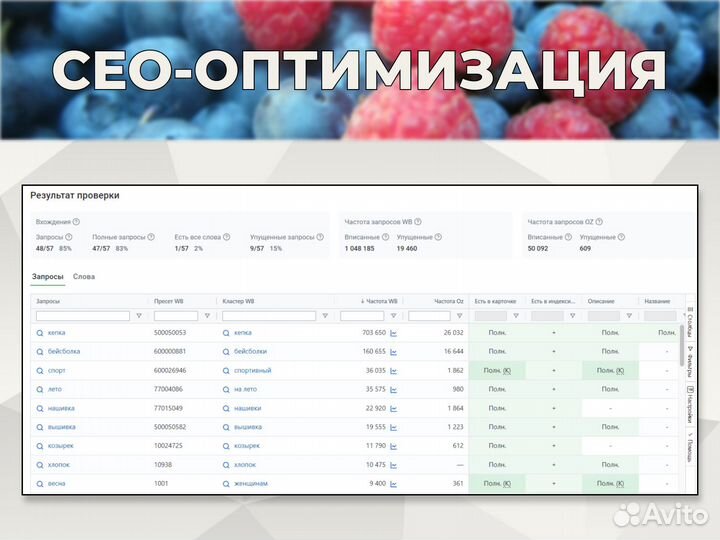Image resolution: width=720 pixels, height=540 pixels.
Task: Click help icon next to Частота запросов OZ
Action: click(x=599, y=222)
